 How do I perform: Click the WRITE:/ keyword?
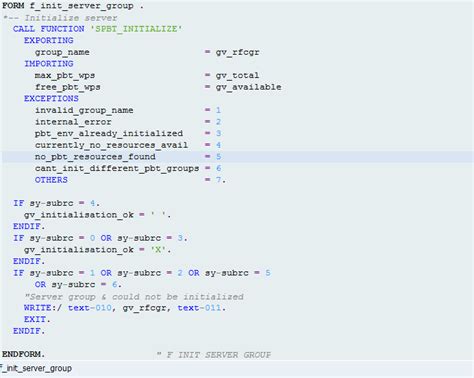point(43,308)
